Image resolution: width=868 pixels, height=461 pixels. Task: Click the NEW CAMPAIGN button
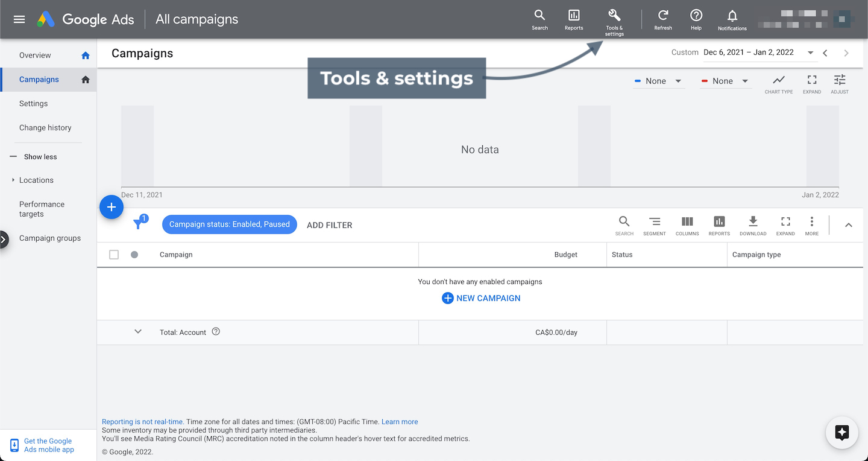click(481, 298)
